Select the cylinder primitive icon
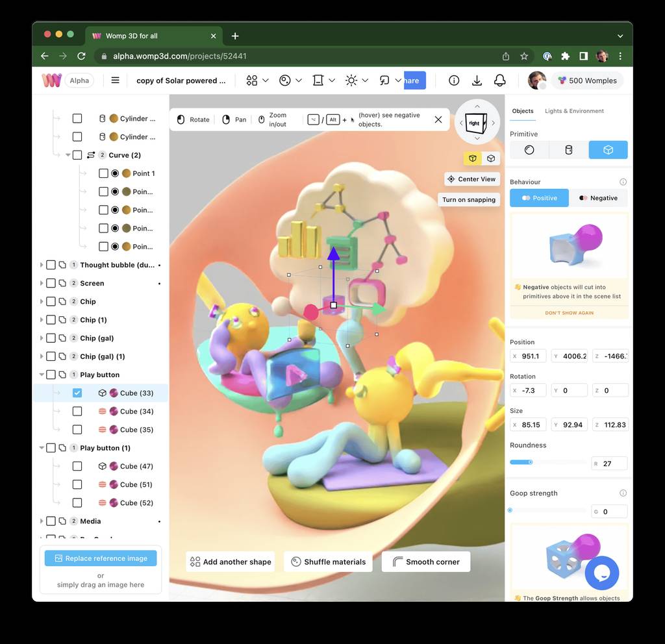Screen dimensions: 665x644 [569, 150]
